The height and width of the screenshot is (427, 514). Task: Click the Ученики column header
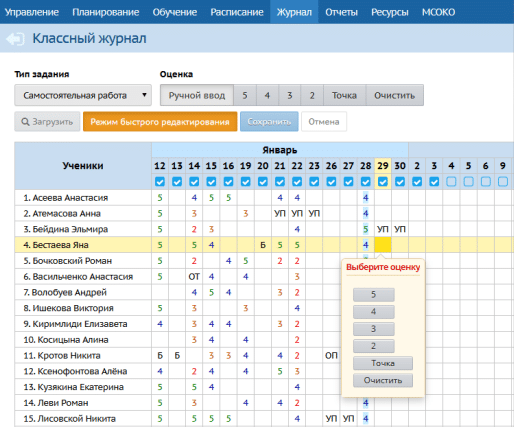[x=83, y=166]
